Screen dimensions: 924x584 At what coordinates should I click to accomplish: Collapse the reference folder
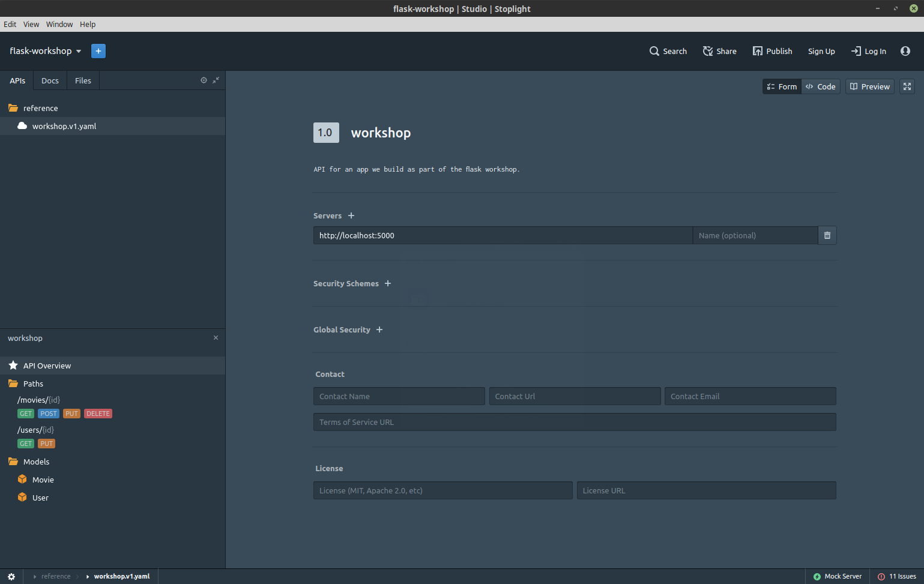click(112, 108)
